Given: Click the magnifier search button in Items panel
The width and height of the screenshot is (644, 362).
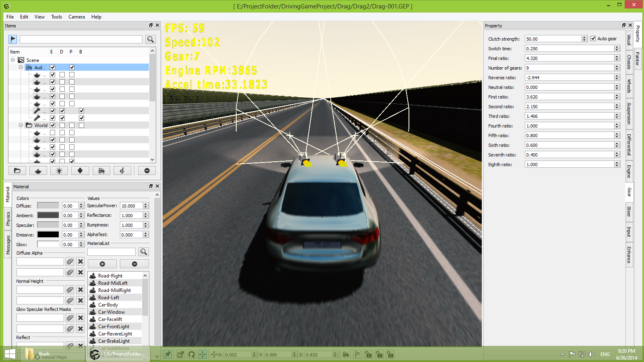Looking at the screenshot, I should pyautogui.click(x=151, y=39).
